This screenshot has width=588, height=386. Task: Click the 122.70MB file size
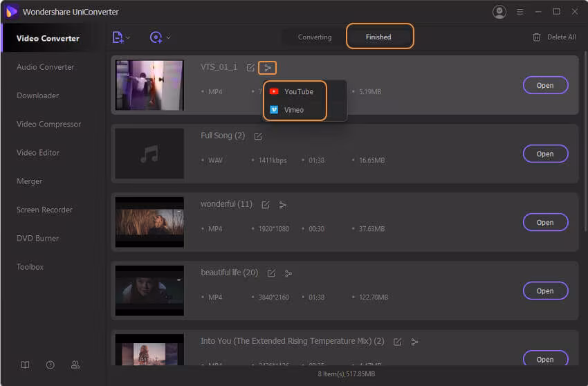(374, 297)
